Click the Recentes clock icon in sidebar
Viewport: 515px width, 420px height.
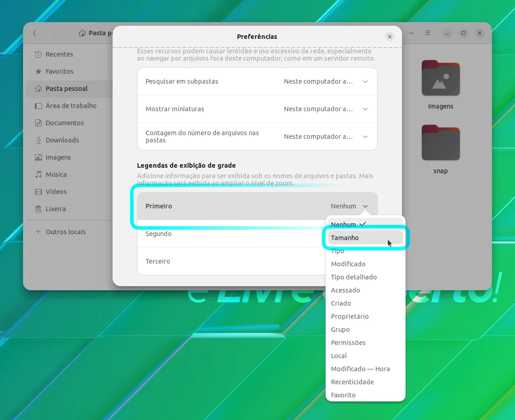coord(38,54)
